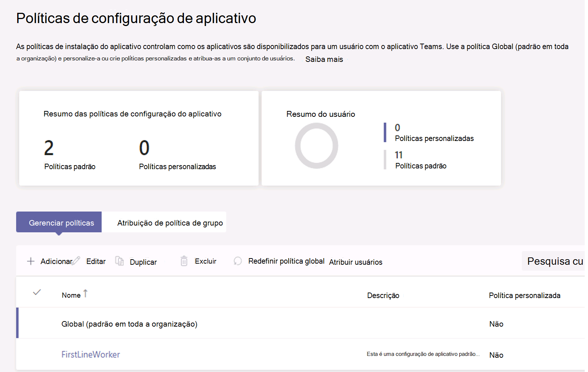
Task: Click in the Pesquisa search field
Action: pyautogui.click(x=553, y=261)
